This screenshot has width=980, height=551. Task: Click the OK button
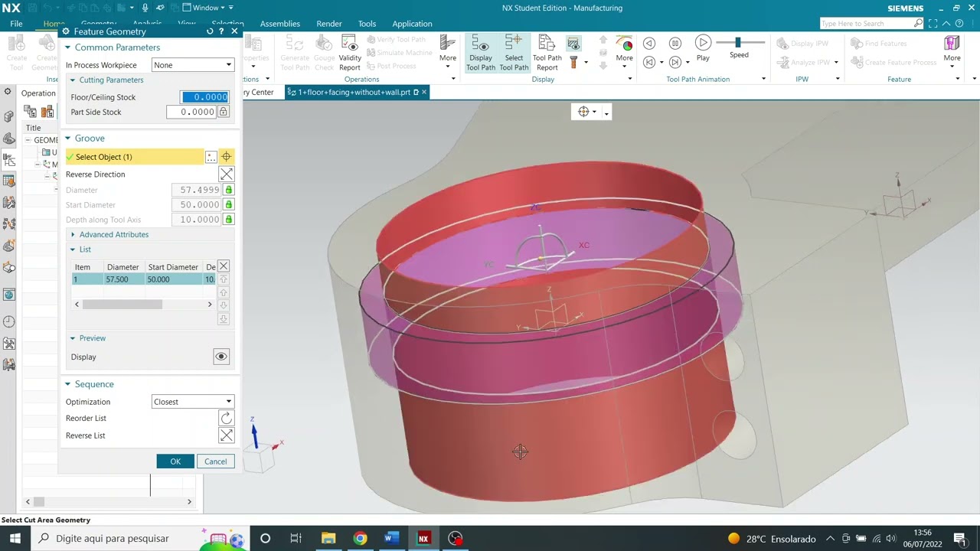tap(175, 461)
